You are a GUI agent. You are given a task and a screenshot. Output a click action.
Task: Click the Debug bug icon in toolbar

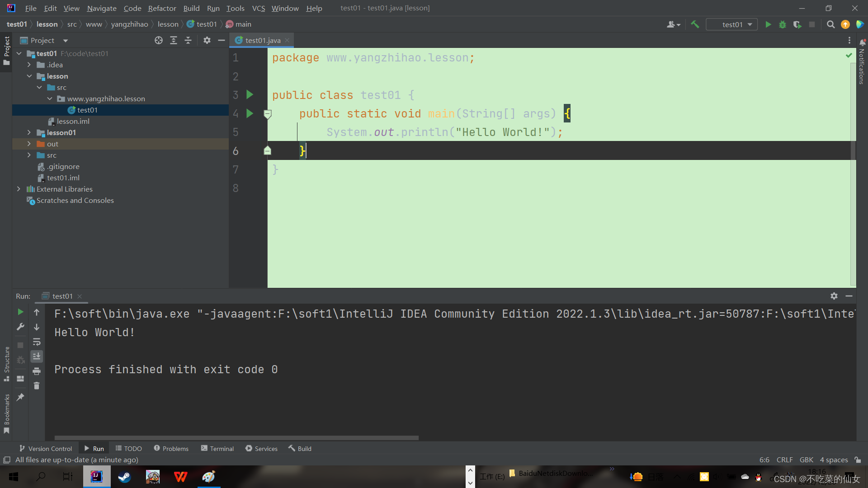pyautogui.click(x=783, y=24)
